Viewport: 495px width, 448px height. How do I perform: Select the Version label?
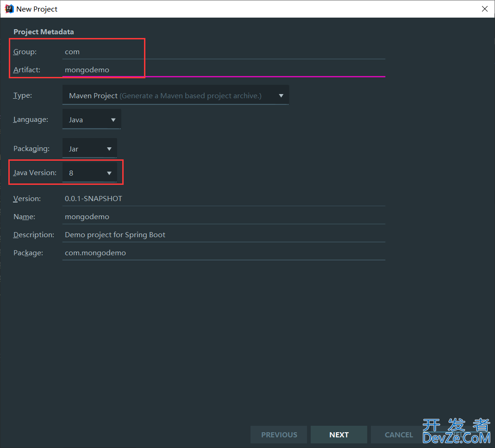pos(27,199)
